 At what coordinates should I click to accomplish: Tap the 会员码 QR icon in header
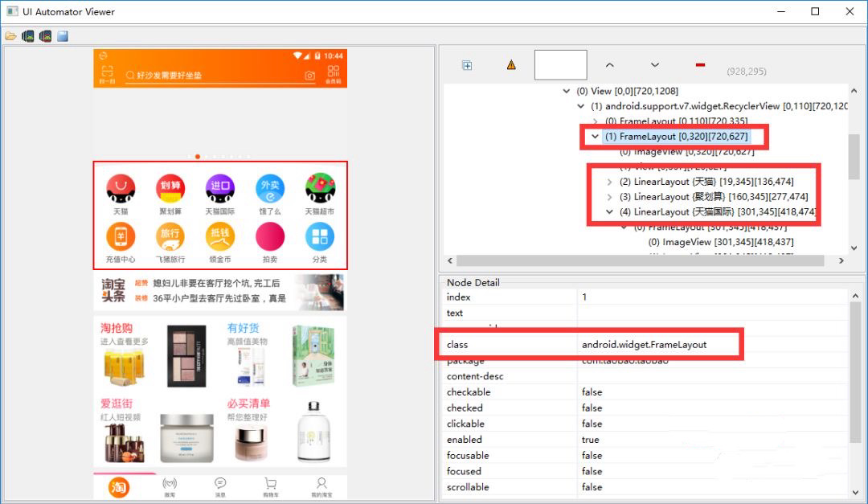(x=334, y=74)
